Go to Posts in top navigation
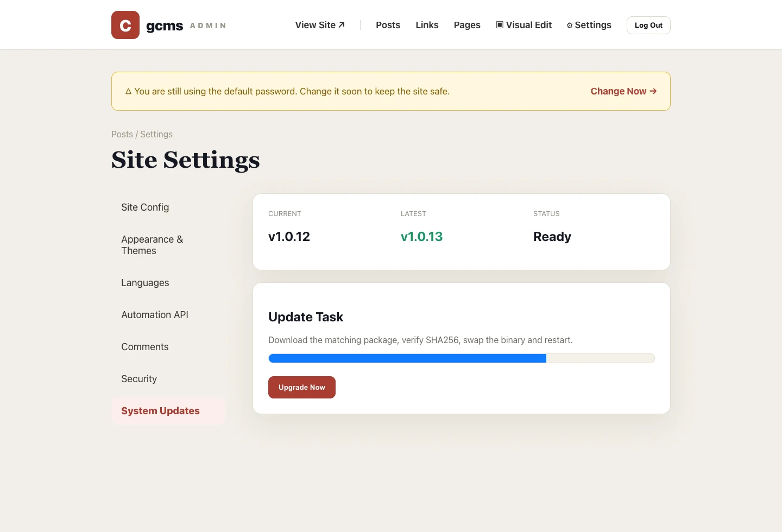The height and width of the screenshot is (532, 782). click(x=388, y=25)
